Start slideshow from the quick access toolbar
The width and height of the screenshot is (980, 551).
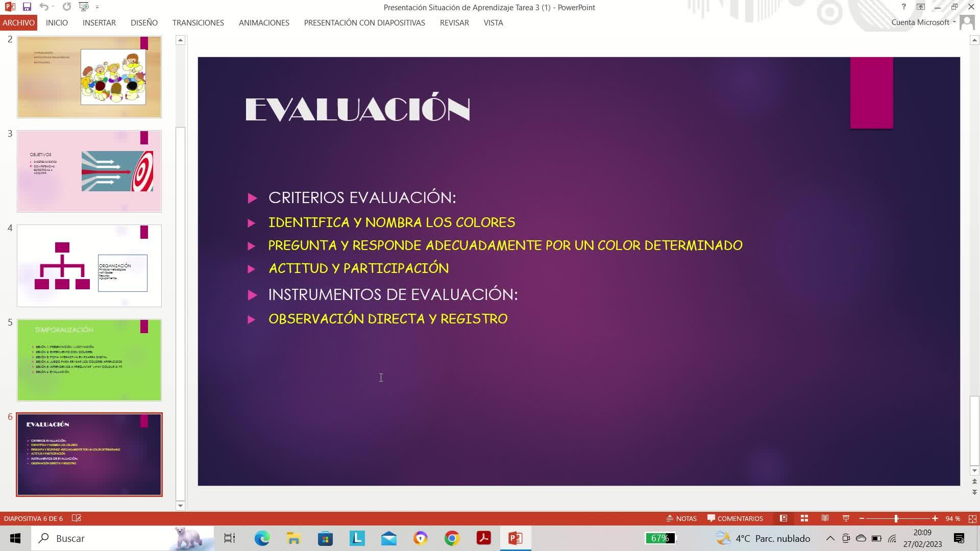point(84,7)
